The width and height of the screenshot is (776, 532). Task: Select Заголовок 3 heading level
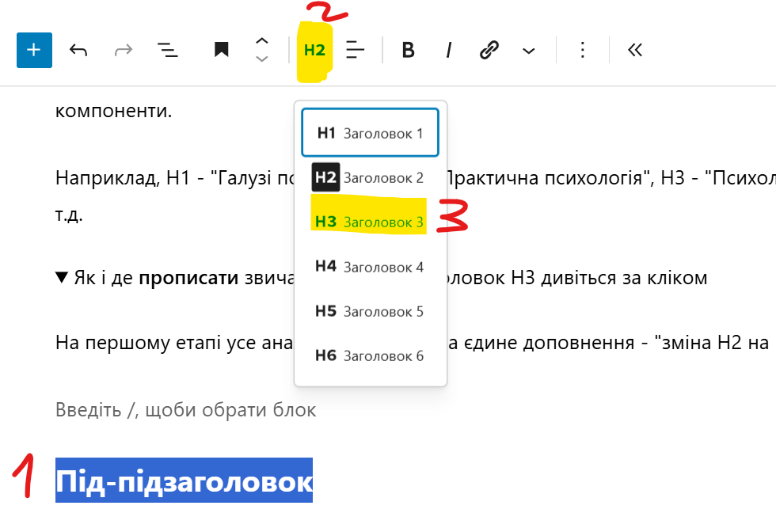point(370,222)
